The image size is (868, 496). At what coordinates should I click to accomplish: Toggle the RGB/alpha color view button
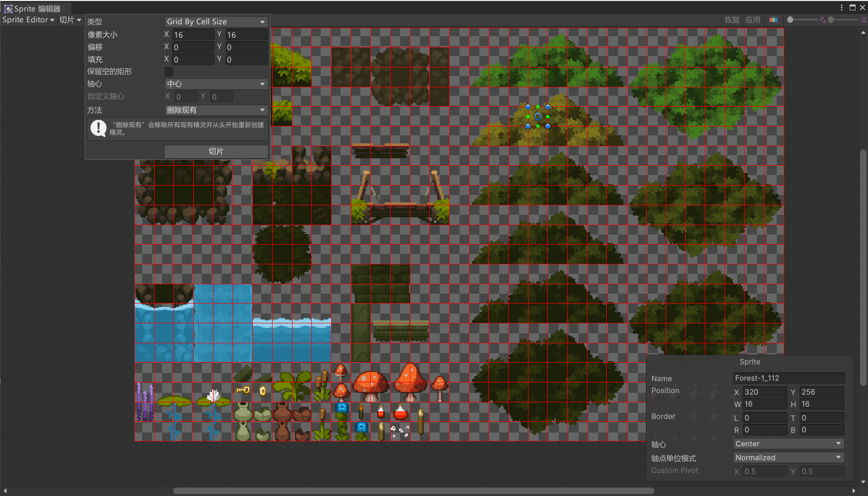pyautogui.click(x=773, y=20)
